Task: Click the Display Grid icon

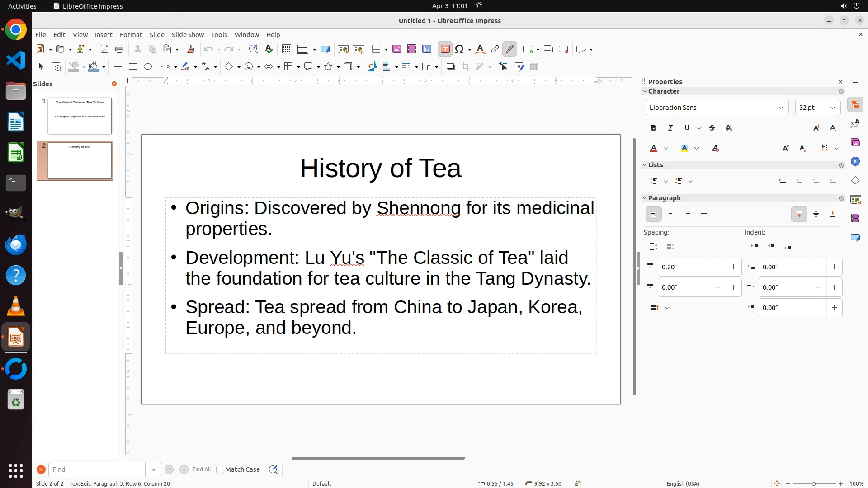Action: click(286, 49)
